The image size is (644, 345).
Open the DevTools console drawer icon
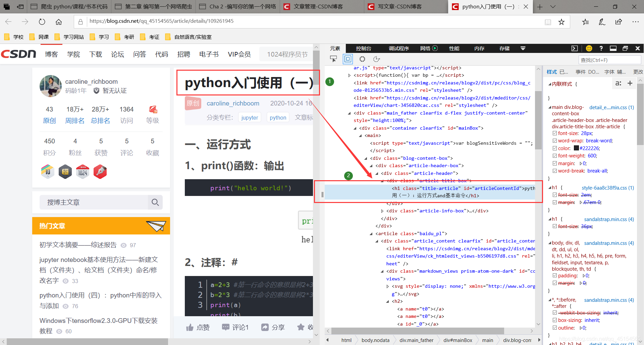575,48
